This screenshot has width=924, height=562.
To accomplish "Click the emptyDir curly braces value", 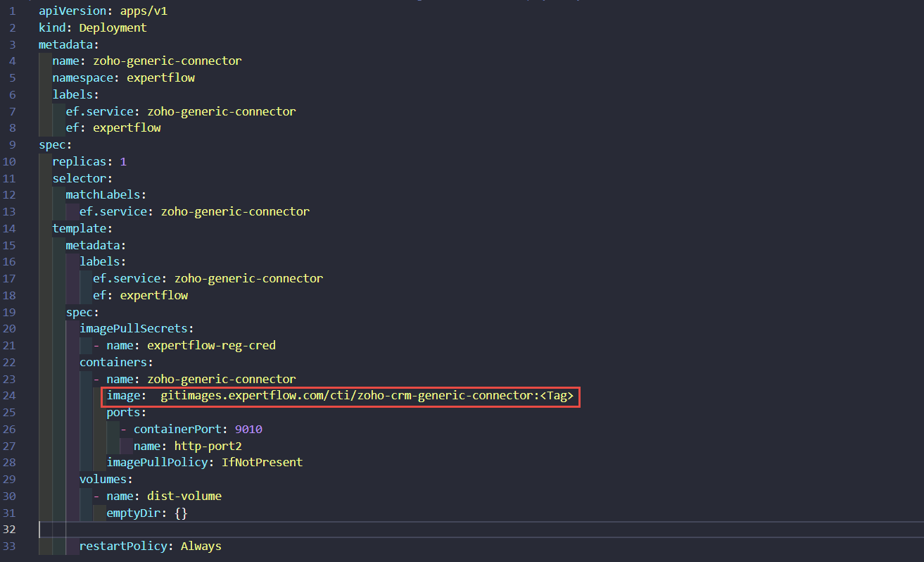I will point(181,513).
